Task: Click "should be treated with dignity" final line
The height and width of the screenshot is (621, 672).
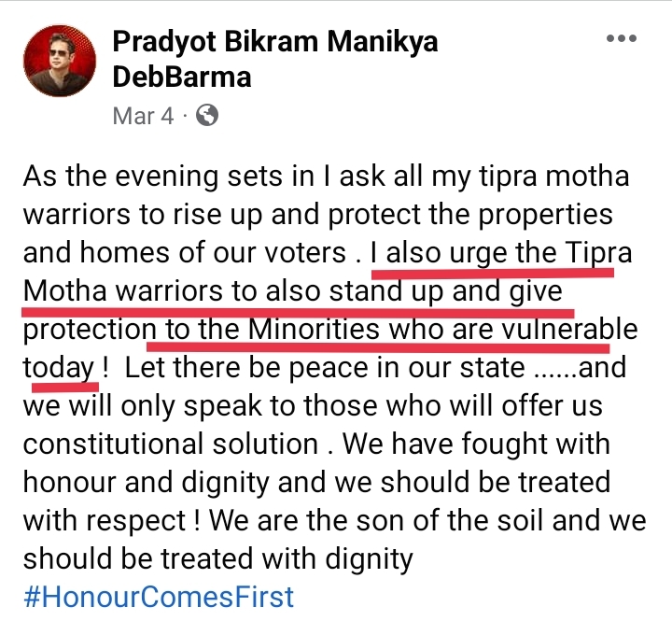Action: pos(217,558)
